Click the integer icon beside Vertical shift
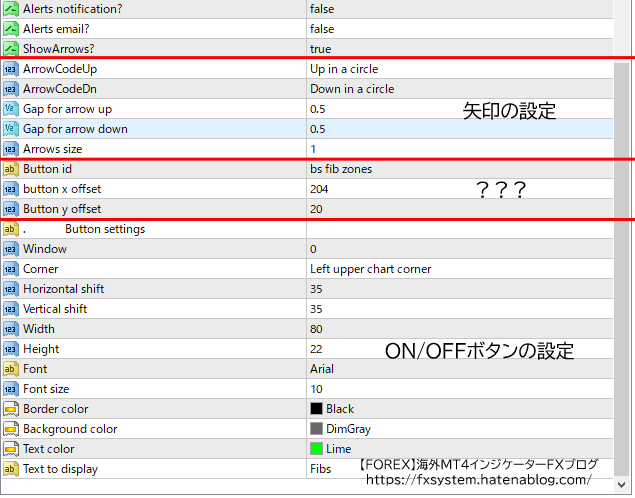 click(x=11, y=309)
